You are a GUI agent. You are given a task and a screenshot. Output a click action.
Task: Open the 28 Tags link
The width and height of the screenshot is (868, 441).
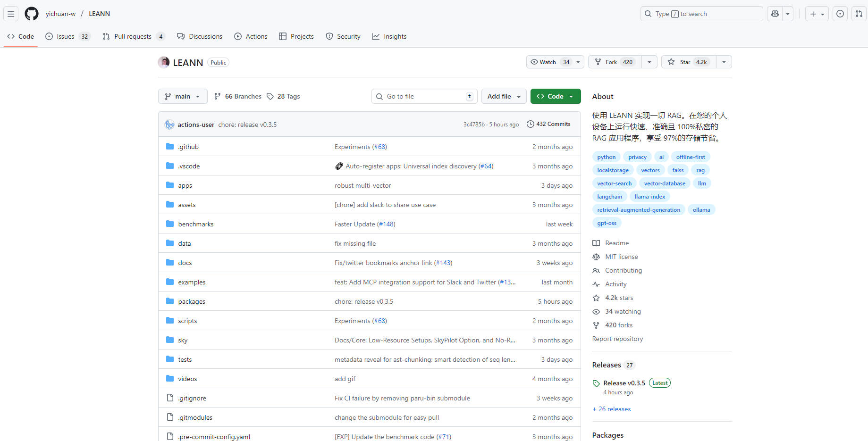pos(284,96)
